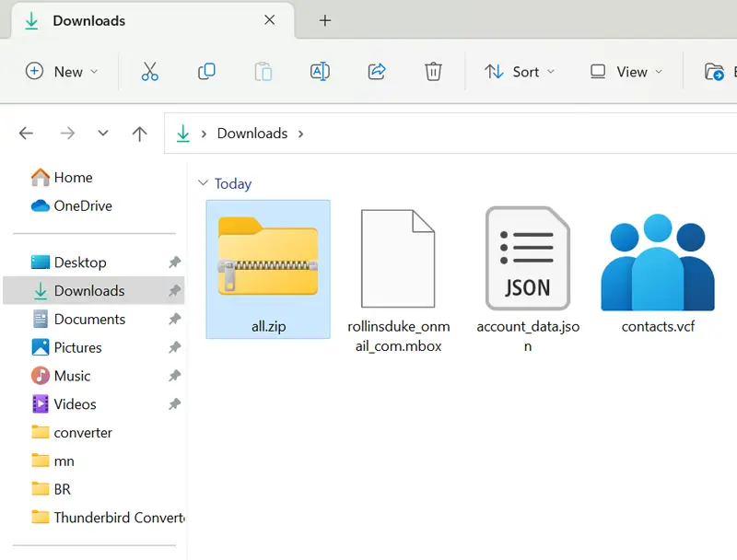The height and width of the screenshot is (560, 737).
Task: Open the View layout dropdown
Action: click(x=626, y=72)
